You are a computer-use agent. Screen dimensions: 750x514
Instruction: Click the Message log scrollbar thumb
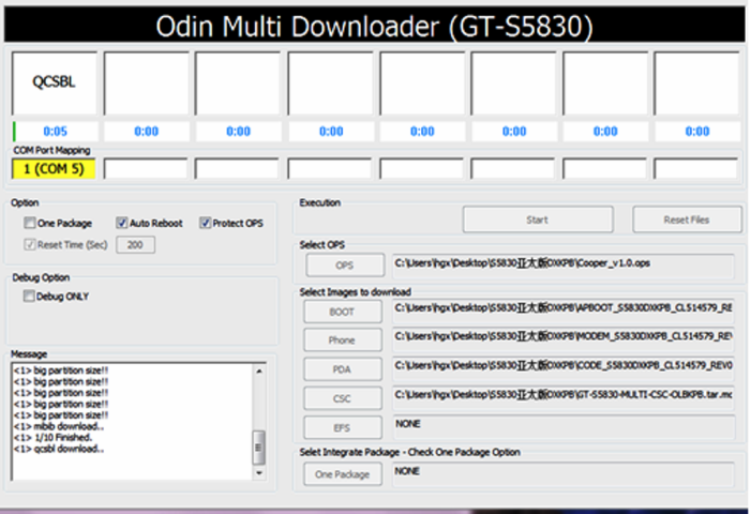(259, 448)
